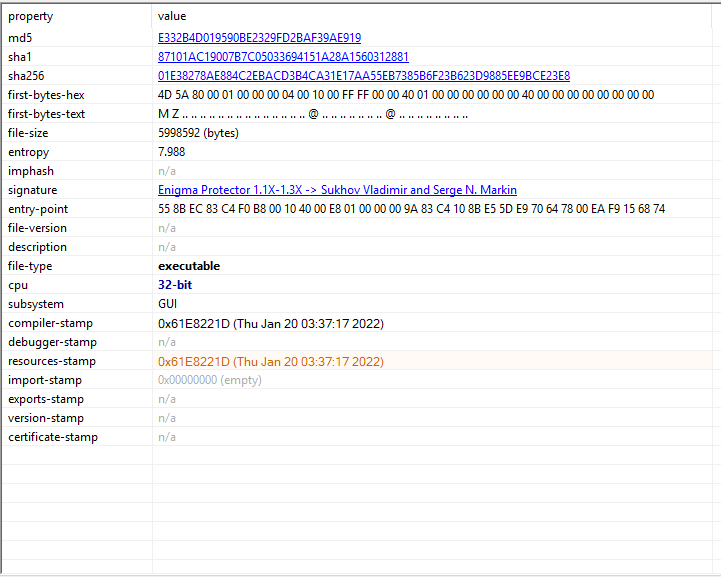Select the exports-stamp property label
The width and height of the screenshot is (721, 577).
click(x=46, y=399)
